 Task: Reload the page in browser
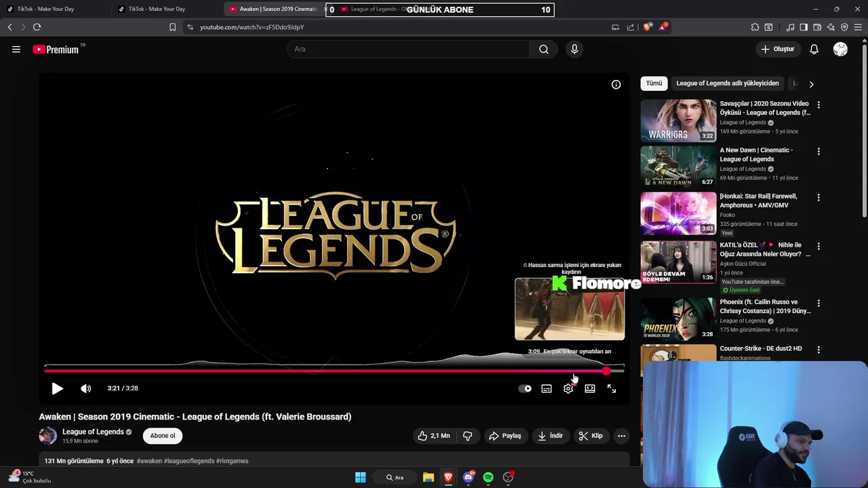pos(37,27)
